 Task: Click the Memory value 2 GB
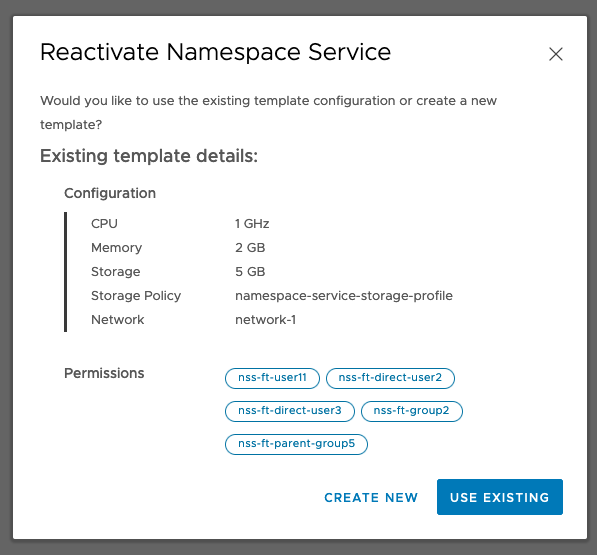click(250, 248)
